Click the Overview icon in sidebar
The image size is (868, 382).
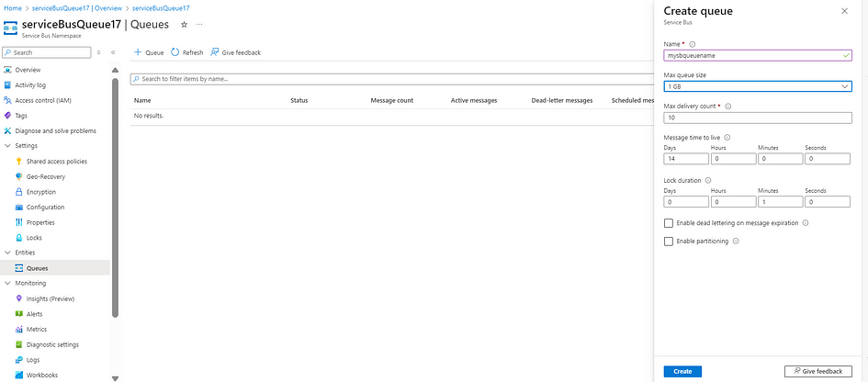point(7,70)
